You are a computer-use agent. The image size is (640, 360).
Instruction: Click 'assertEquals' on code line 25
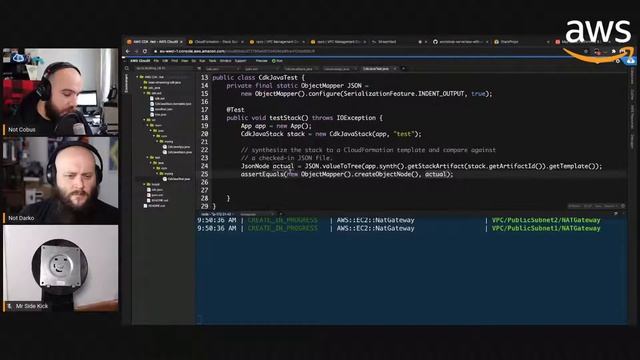(x=262, y=174)
